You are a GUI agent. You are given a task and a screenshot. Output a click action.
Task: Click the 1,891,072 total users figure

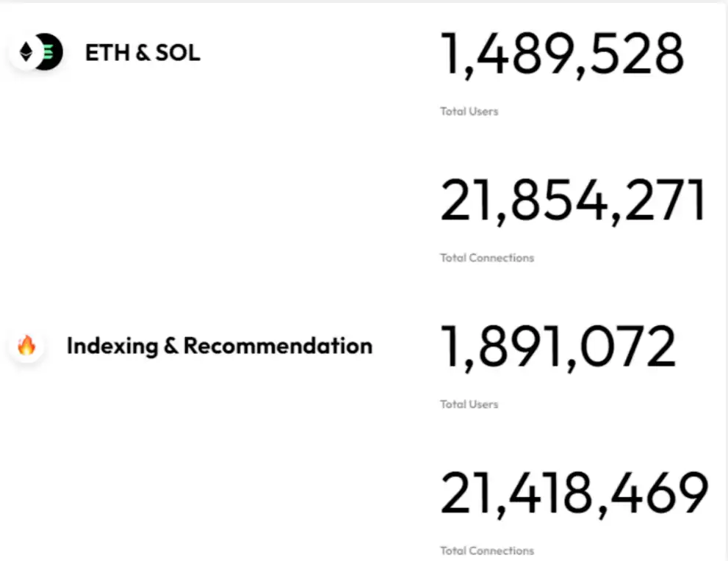pyautogui.click(x=558, y=347)
